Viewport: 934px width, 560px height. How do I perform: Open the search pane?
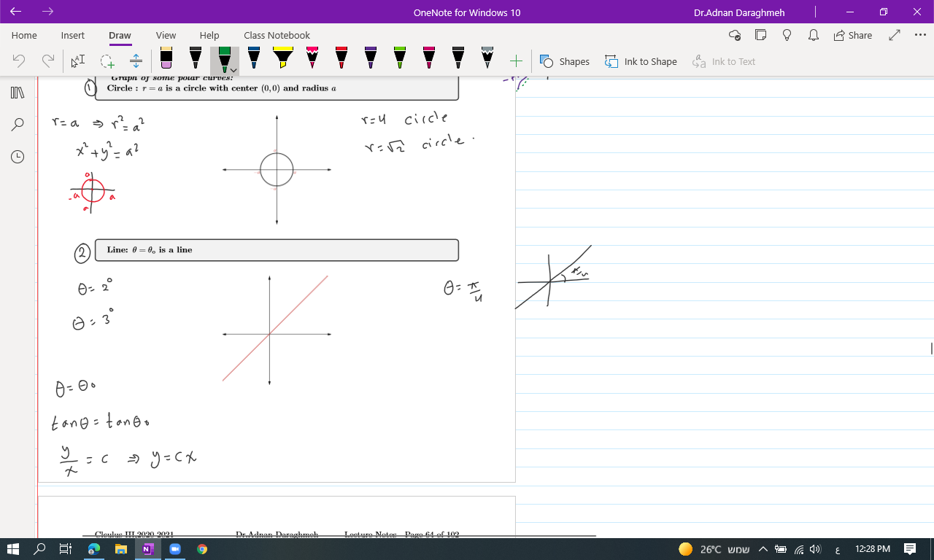click(18, 125)
